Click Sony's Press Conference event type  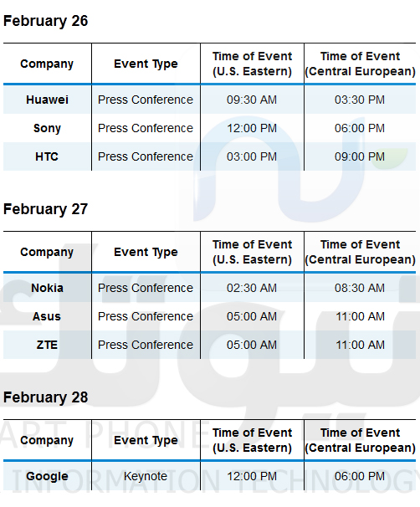146,128
